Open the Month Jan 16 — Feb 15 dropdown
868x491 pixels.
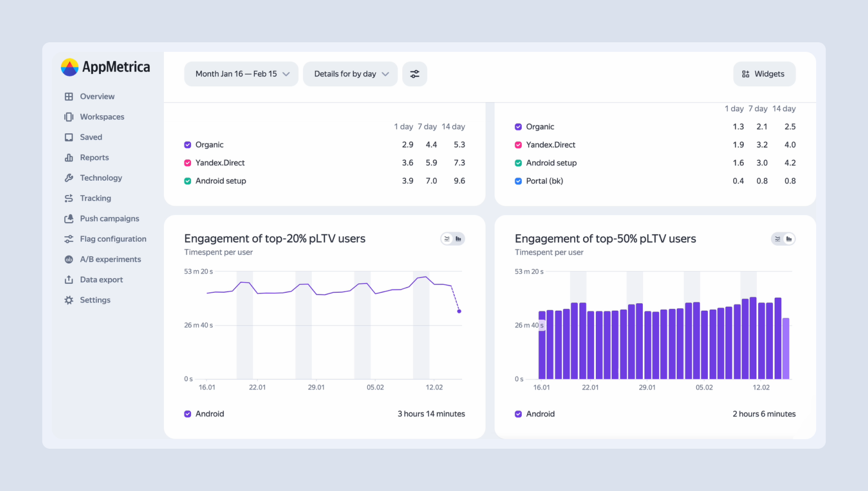pyautogui.click(x=241, y=74)
